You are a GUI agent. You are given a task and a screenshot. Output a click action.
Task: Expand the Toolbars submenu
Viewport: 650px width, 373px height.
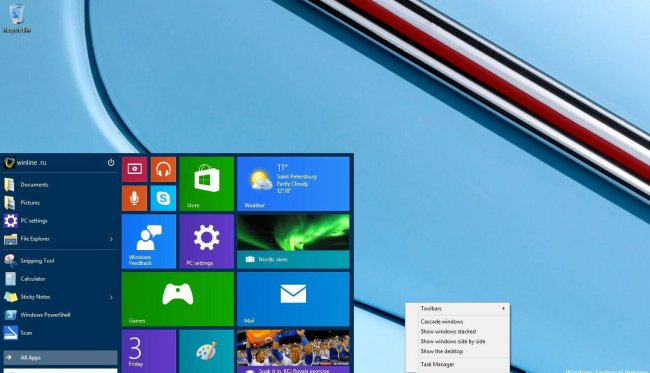click(x=458, y=309)
